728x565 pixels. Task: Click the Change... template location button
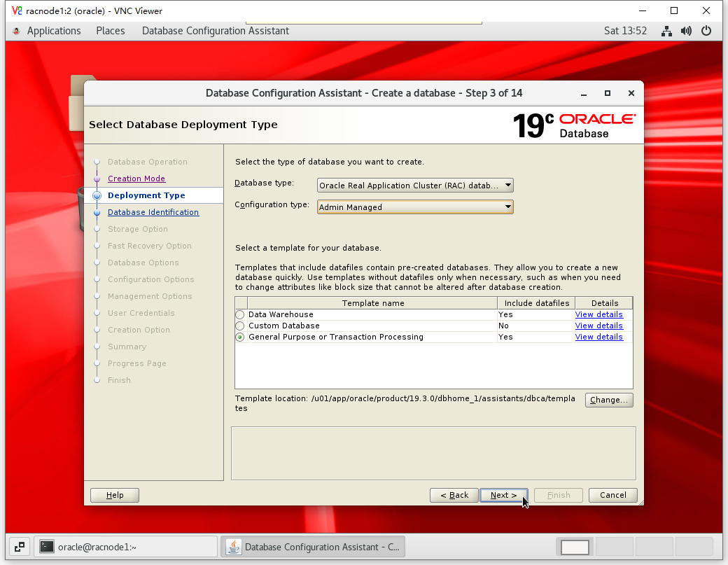(609, 400)
